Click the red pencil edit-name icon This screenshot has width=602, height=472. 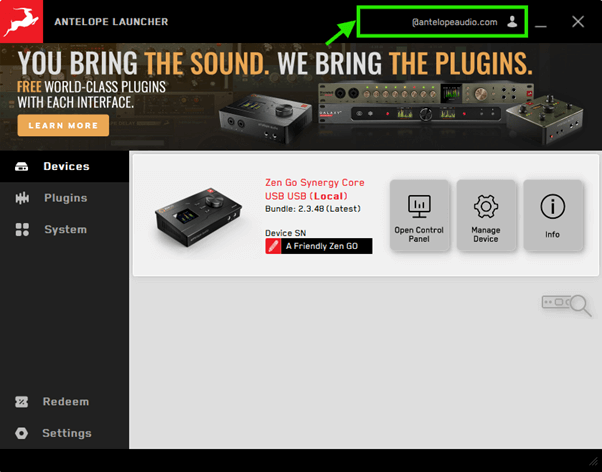pos(273,246)
